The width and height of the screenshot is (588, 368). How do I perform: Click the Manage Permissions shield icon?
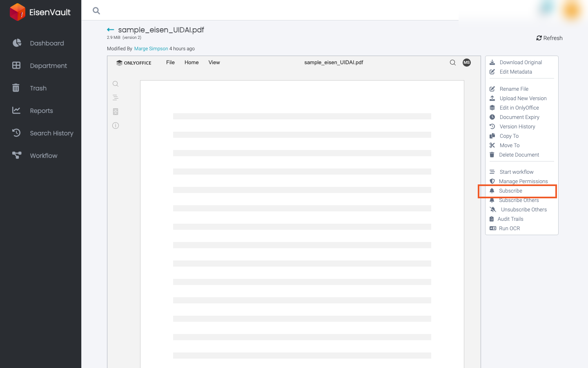[x=492, y=181]
